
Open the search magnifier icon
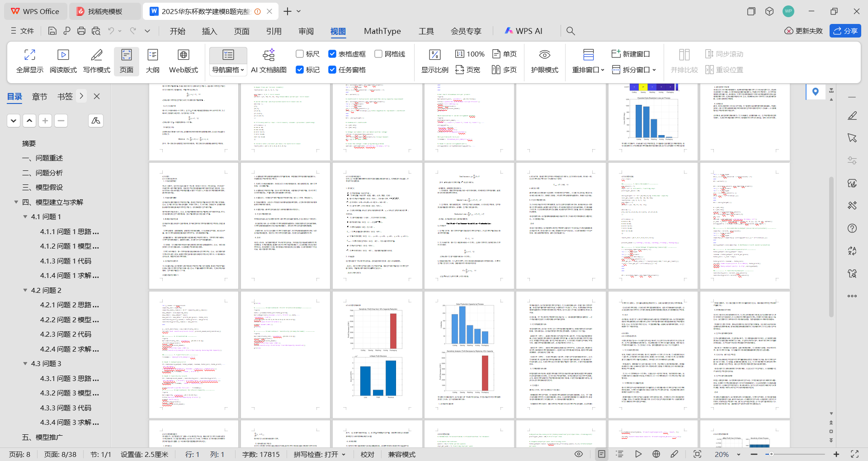pyautogui.click(x=571, y=31)
